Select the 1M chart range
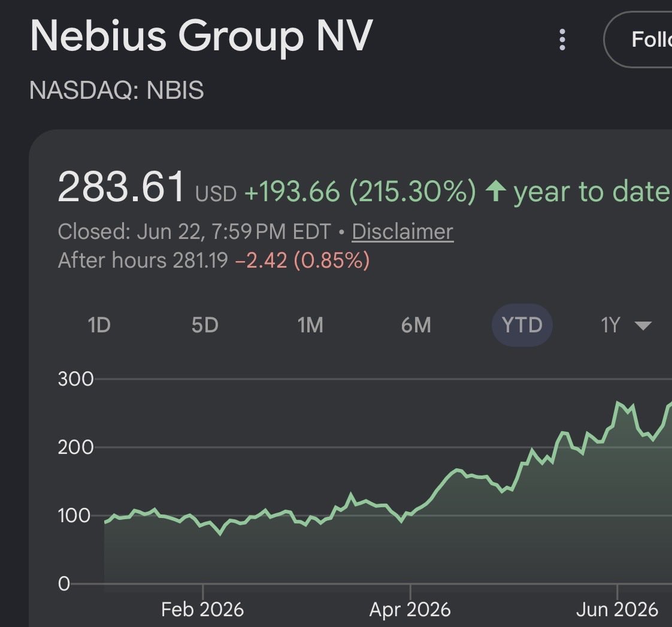 311,325
